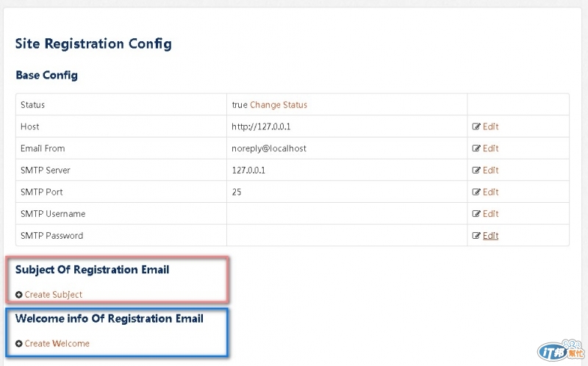Click the edit pencil icon for Host
The height and width of the screenshot is (366, 588).
click(x=476, y=126)
